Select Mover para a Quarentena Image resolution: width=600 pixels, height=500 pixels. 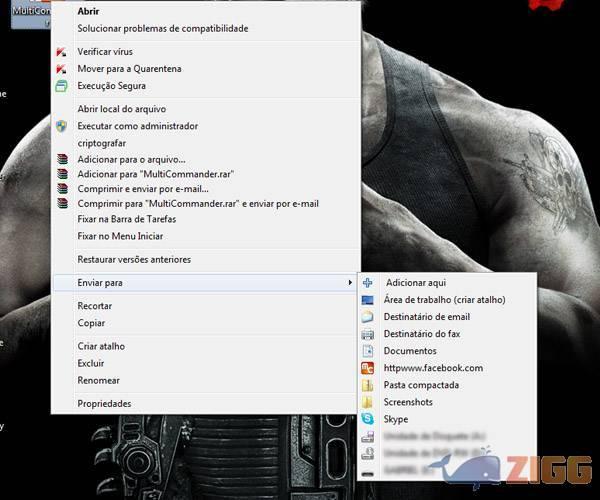pos(129,69)
